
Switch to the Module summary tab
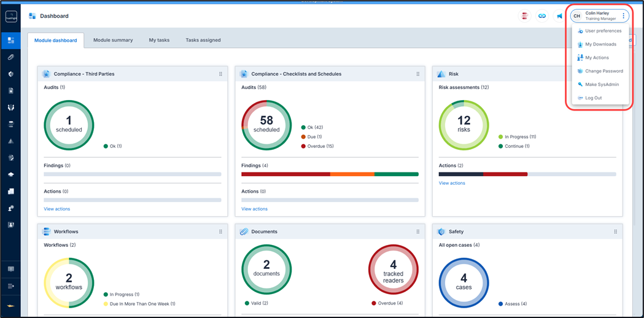pyautogui.click(x=113, y=41)
